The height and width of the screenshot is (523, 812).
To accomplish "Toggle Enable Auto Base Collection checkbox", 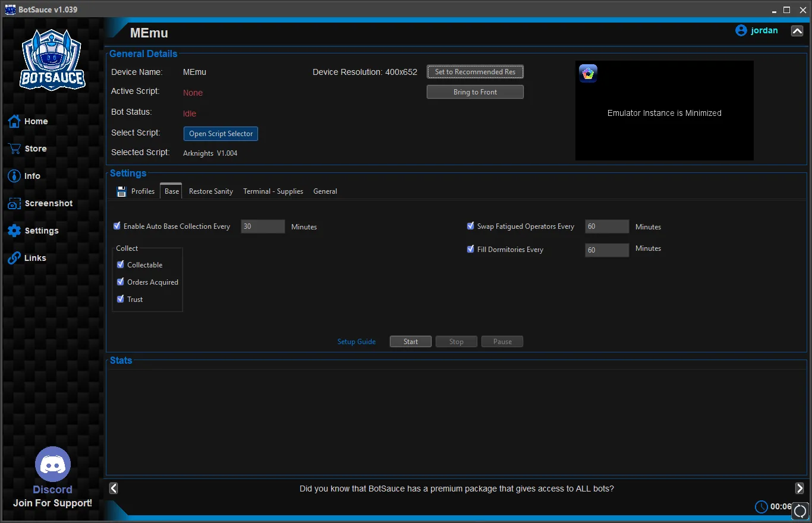I will click(117, 226).
